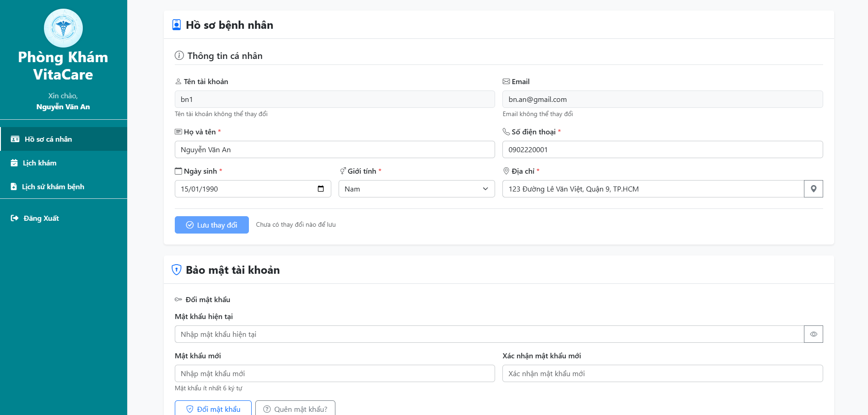The height and width of the screenshot is (415, 868).
Task: Select 'Lịch khám' in the sidebar
Action: coord(40,163)
